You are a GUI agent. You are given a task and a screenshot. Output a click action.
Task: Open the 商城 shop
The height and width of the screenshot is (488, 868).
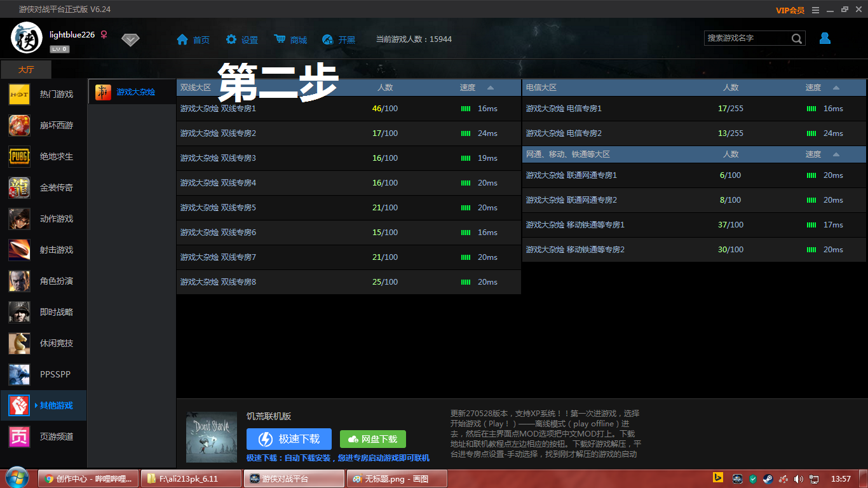290,39
